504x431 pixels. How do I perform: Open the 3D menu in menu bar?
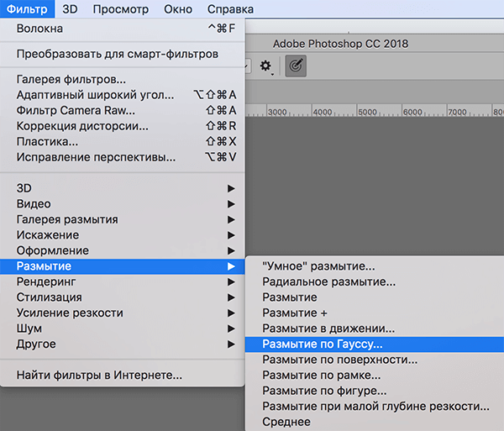(x=70, y=9)
